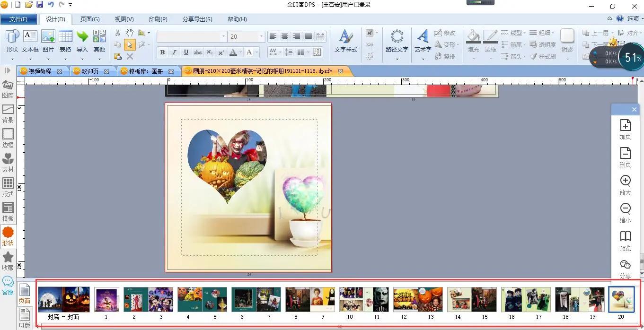Select the hand pan tool
This screenshot has width=644, height=330.
[x=130, y=33]
